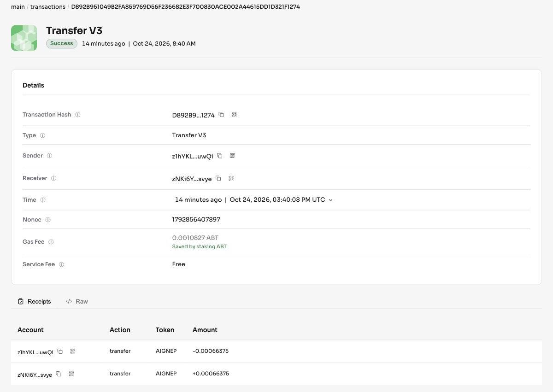Open zNKi6Y...svye account in receipts table
Screen dimensions: 553x392
pos(35,374)
